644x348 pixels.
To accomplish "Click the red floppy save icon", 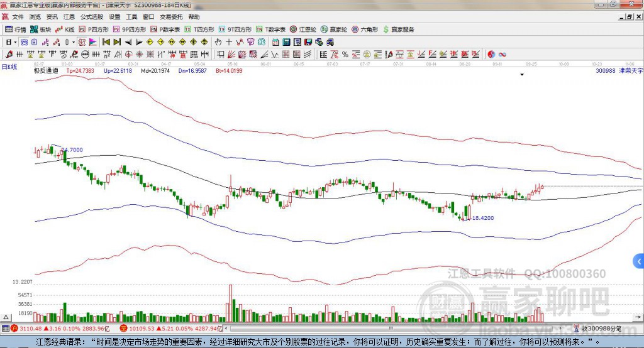I will click(309, 42).
